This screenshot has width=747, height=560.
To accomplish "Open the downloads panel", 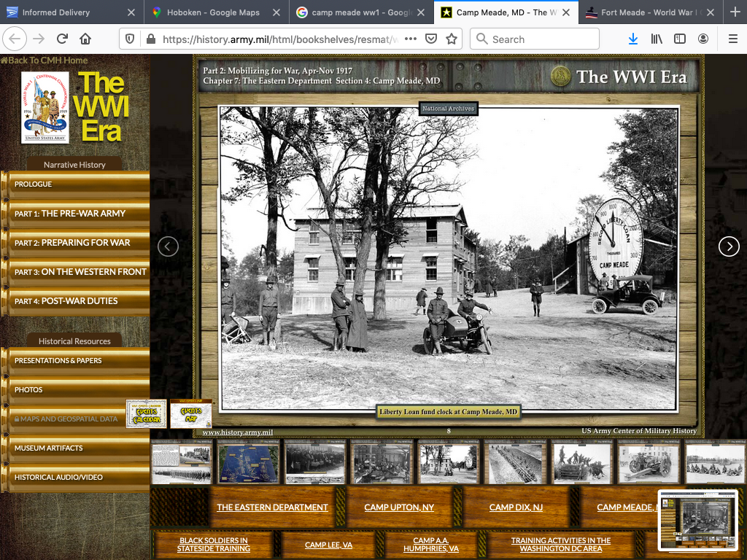I will coord(633,39).
